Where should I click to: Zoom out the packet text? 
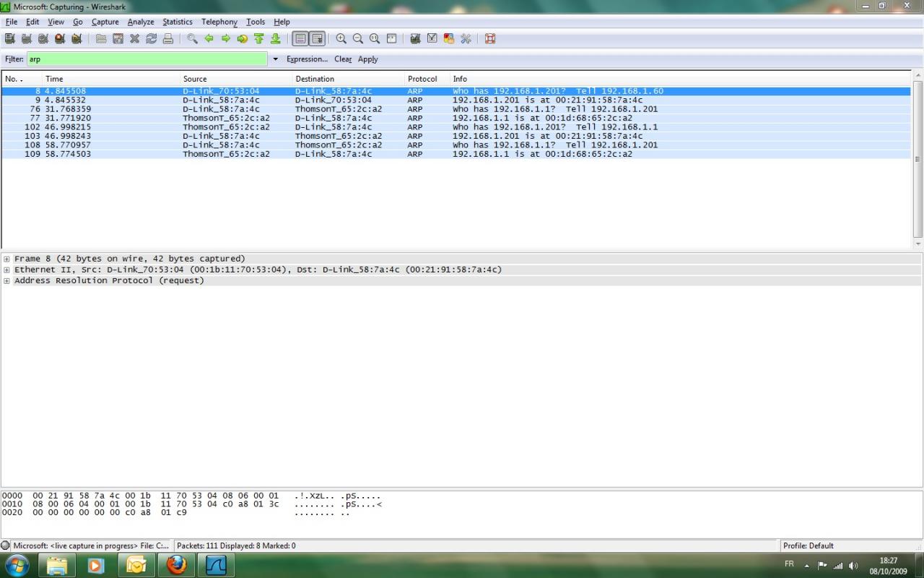357,38
